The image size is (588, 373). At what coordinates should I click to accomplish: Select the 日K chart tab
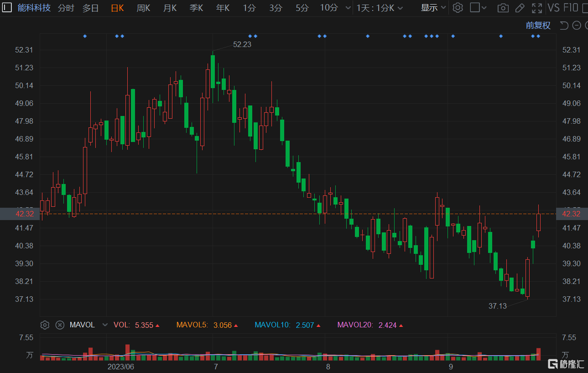[x=118, y=8]
